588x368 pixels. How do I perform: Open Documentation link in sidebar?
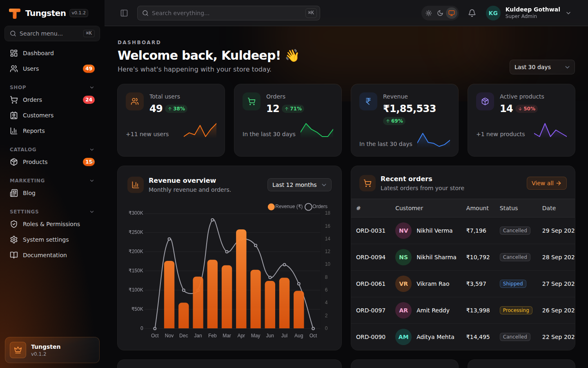pos(52,255)
